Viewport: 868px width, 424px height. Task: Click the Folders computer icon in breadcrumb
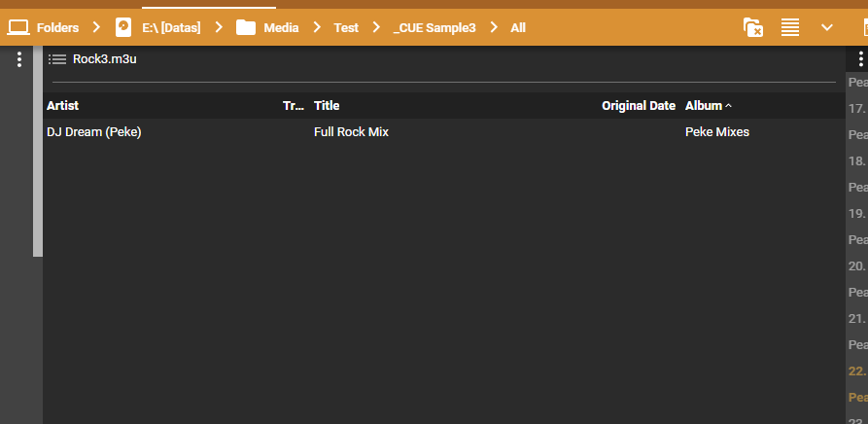click(18, 27)
